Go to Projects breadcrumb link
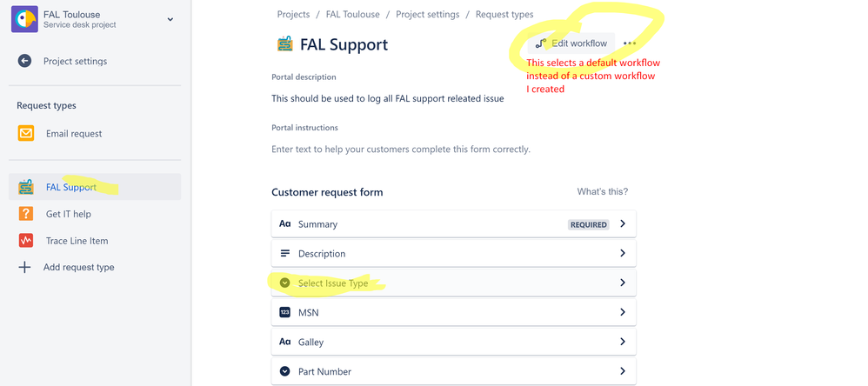This screenshot has height=386, width=868. click(x=293, y=15)
